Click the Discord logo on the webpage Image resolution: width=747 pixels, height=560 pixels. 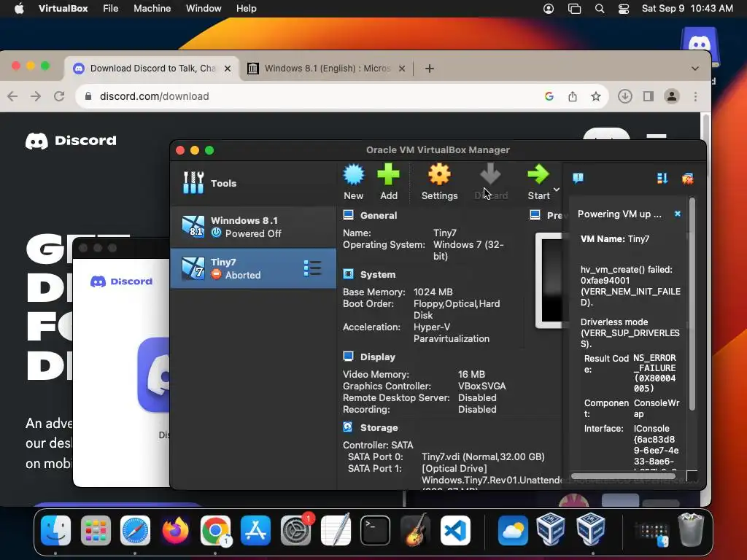[71, 141]
